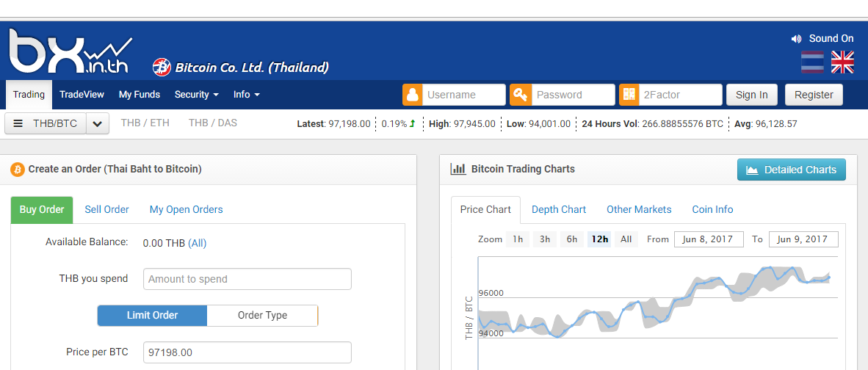
Task: Open the Security dropdown menu
Action: [197, 95]
